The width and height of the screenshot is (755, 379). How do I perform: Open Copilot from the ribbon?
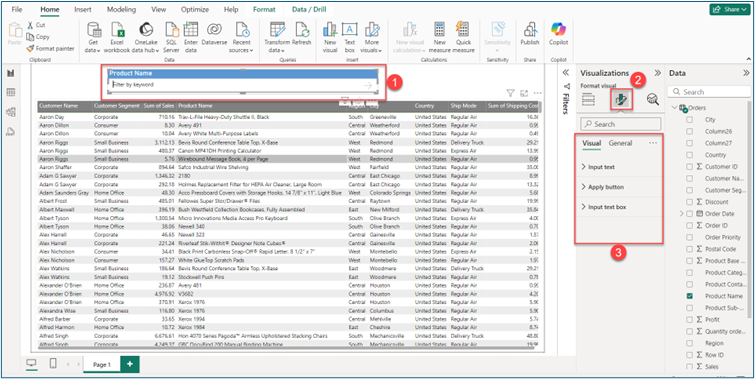[x=559, y=34]
